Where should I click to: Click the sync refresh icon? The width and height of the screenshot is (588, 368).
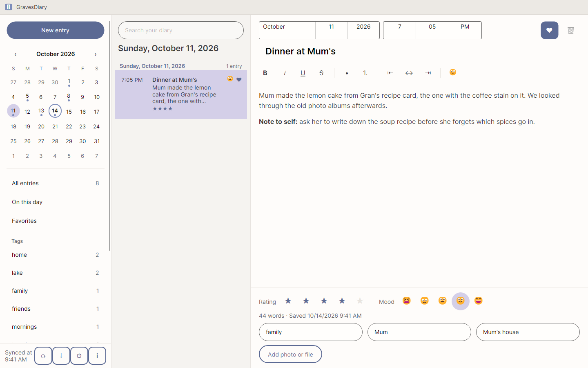[x=43, y=356]
